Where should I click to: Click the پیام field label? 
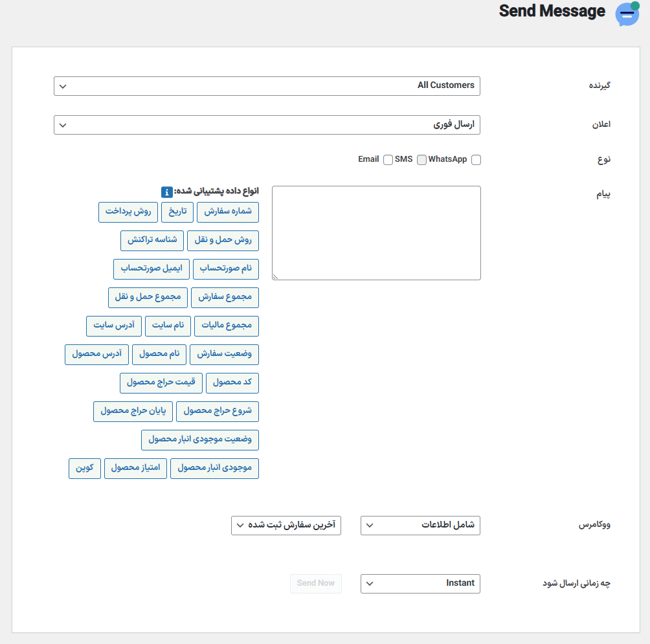[x=603, y=194]
